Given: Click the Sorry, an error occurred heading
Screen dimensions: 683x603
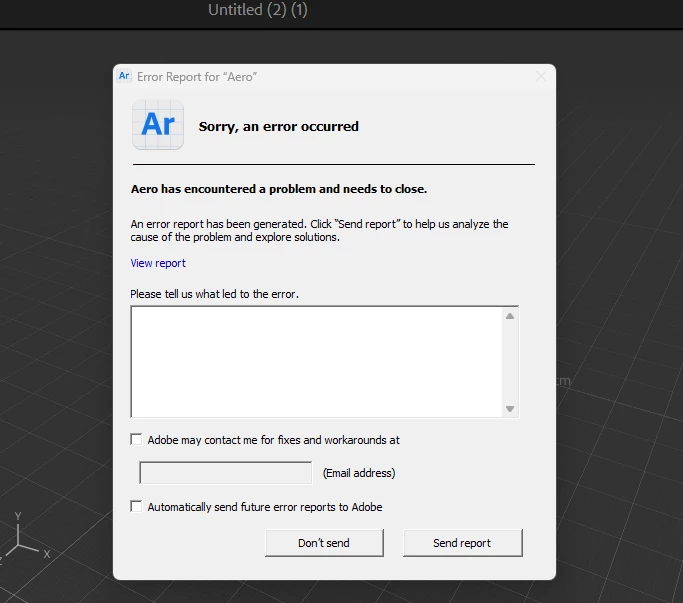Looking at the screenshot, I should [279, 126].
